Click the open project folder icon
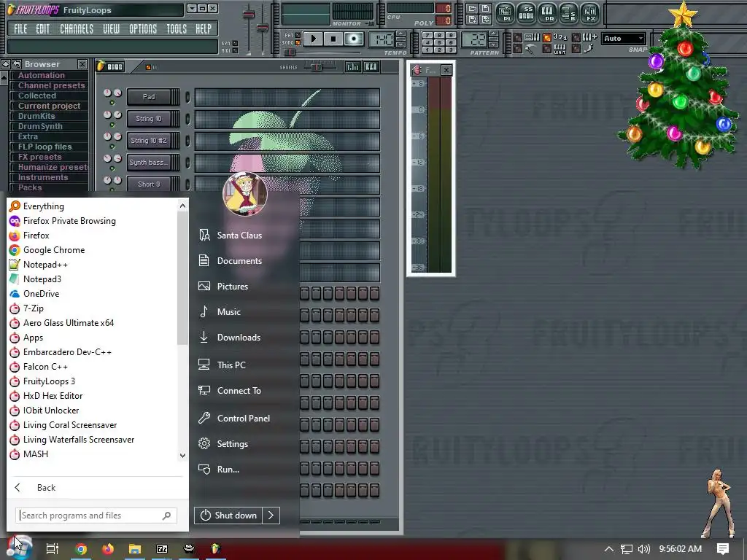Viewport: 747px width, 560px height. 472,9
